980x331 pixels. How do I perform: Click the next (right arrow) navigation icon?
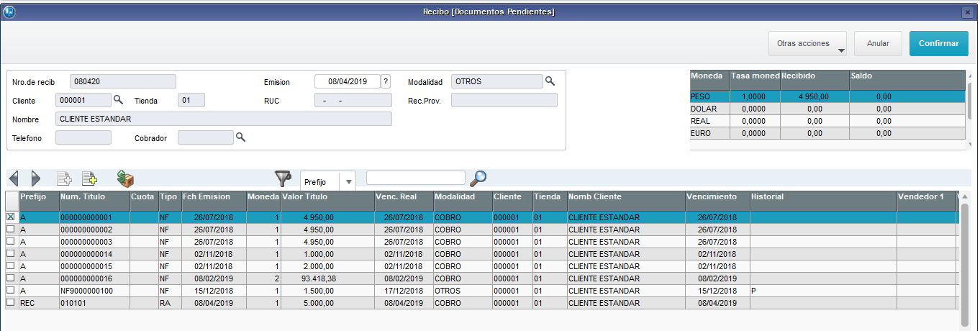pyautogui.click(x=36, y=178)
